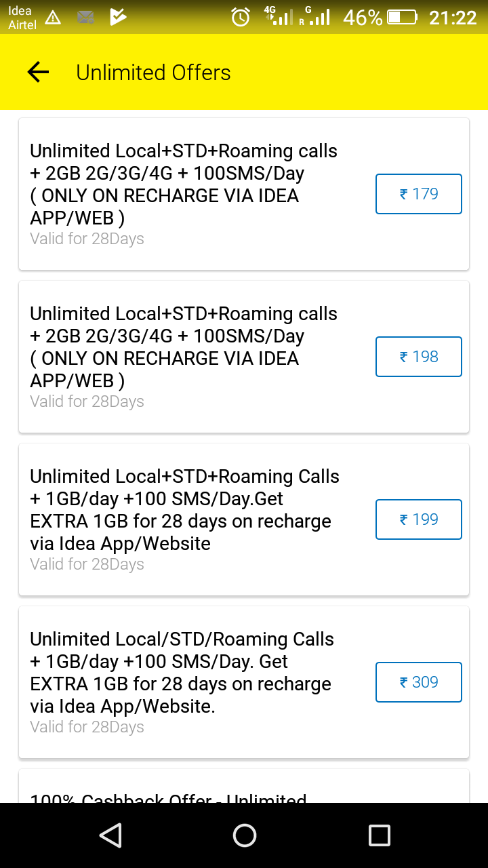Tap the 4G signal strength icon

279,16
